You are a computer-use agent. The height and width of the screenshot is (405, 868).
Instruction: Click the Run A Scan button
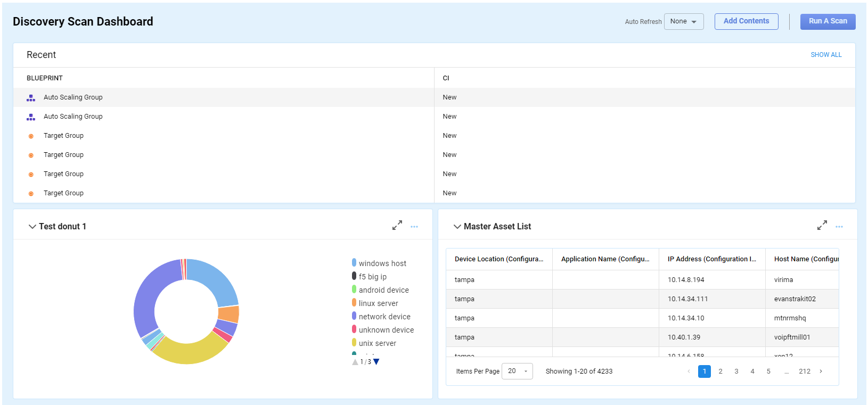(x=828, y=21)
